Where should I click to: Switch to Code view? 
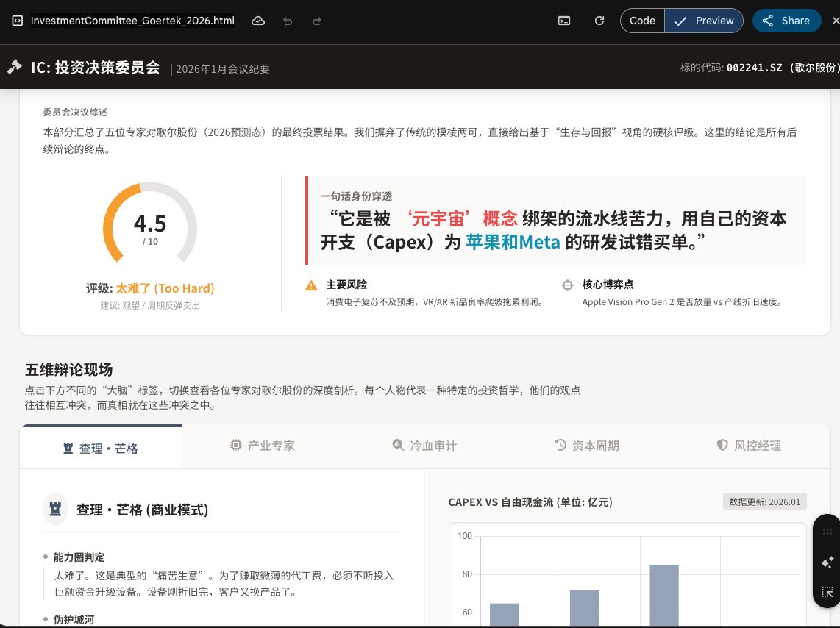(x=642, y=21)
